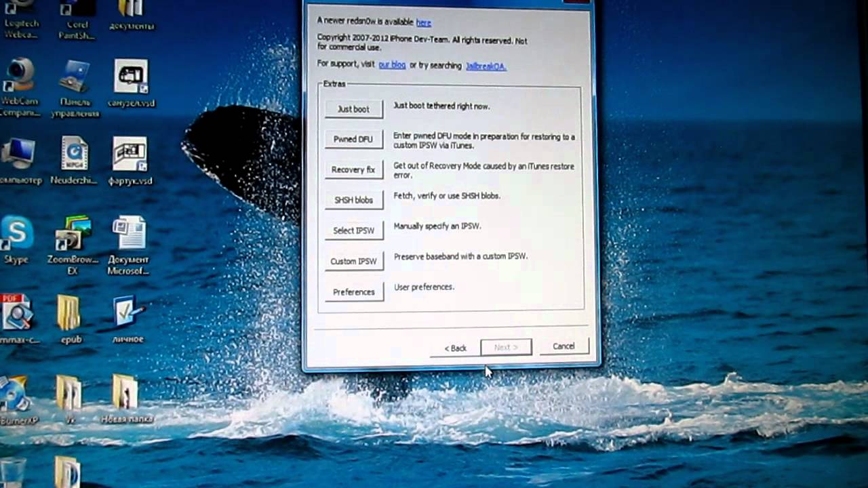Follow the 'here' newer redsn0w link
The image size is (868, 488).
[424, 22]
